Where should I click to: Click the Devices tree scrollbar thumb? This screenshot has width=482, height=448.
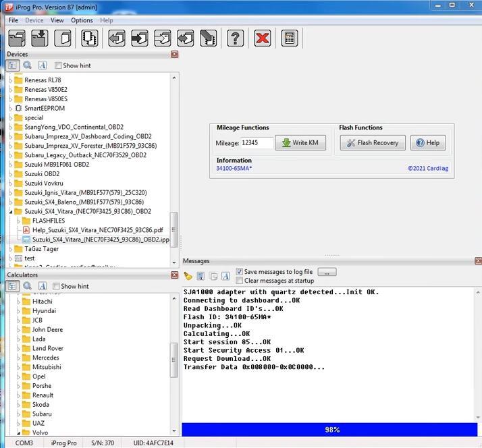[173, 229]
